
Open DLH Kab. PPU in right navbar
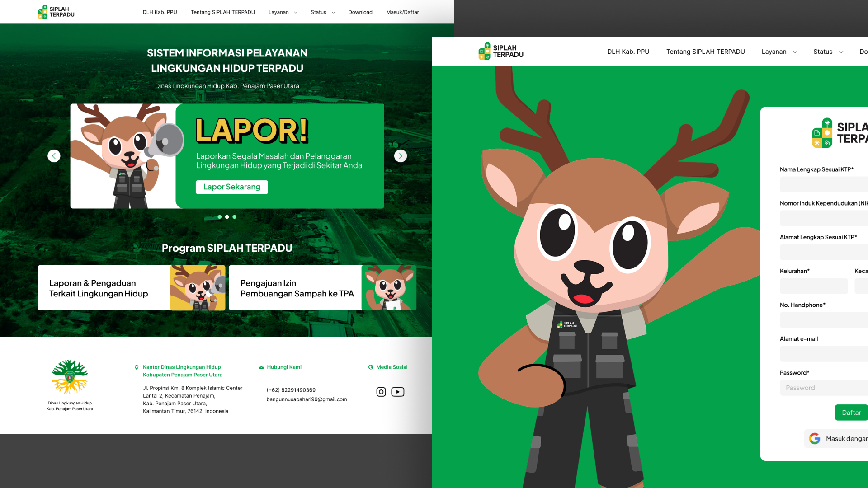tap(628, 52)
